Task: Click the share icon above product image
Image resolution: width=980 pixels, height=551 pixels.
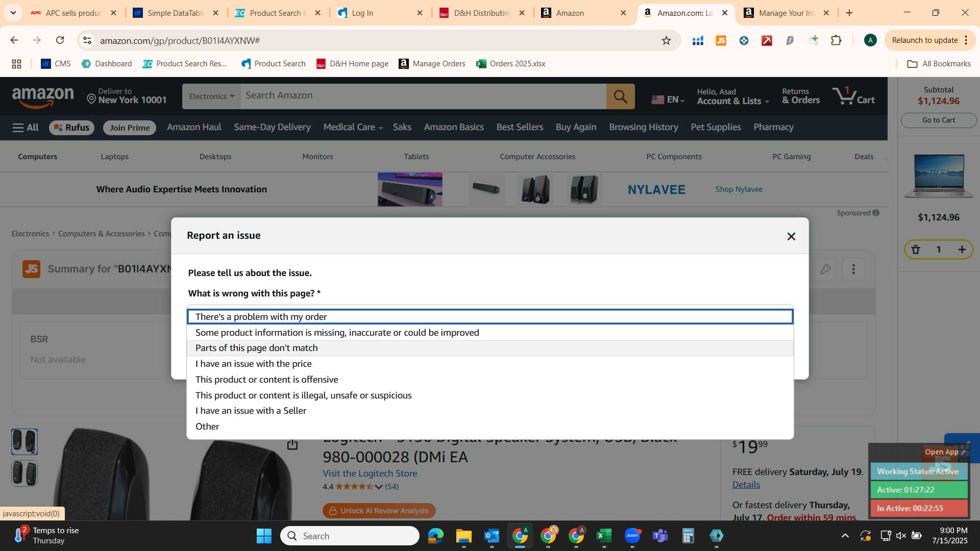Action: [292, 444]
